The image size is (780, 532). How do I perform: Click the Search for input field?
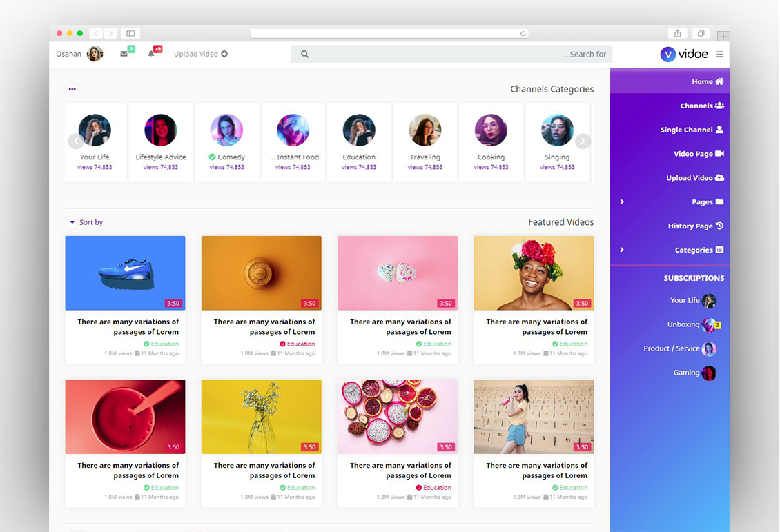(451, 54)
